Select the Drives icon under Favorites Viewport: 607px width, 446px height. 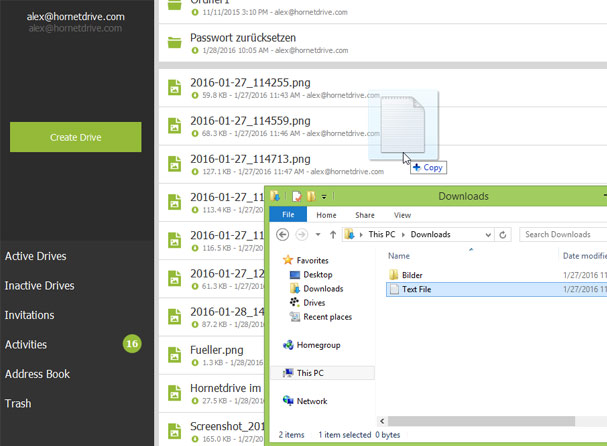(x=294, y=302)
